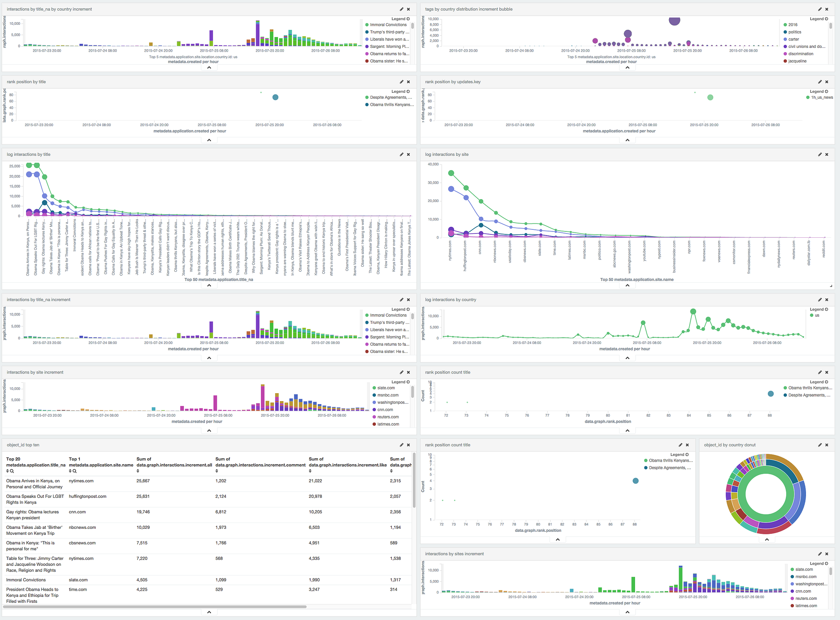
Task: Remove the 'rank position by title' panel
Action: tap(408, 82)
